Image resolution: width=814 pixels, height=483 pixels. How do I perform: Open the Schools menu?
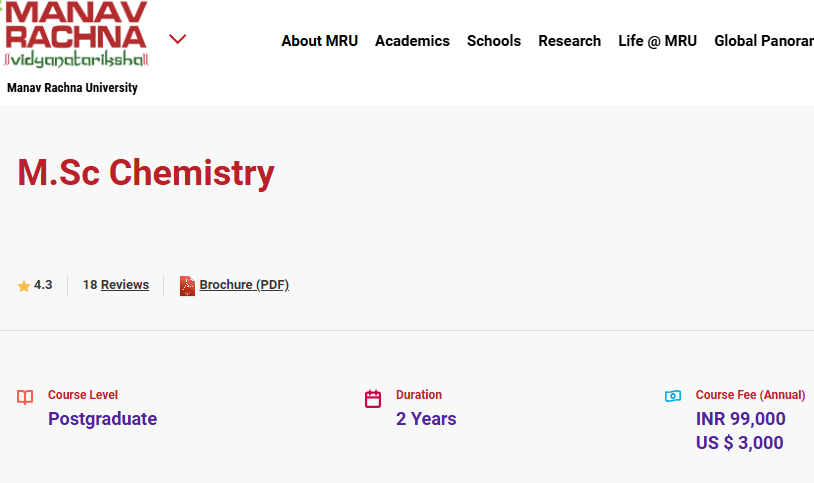coord(494,41)
